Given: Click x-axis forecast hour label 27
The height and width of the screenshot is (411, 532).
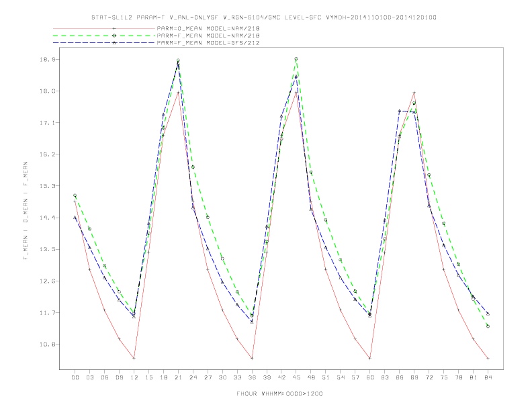Looking at the screenshot, I should 208,377.
